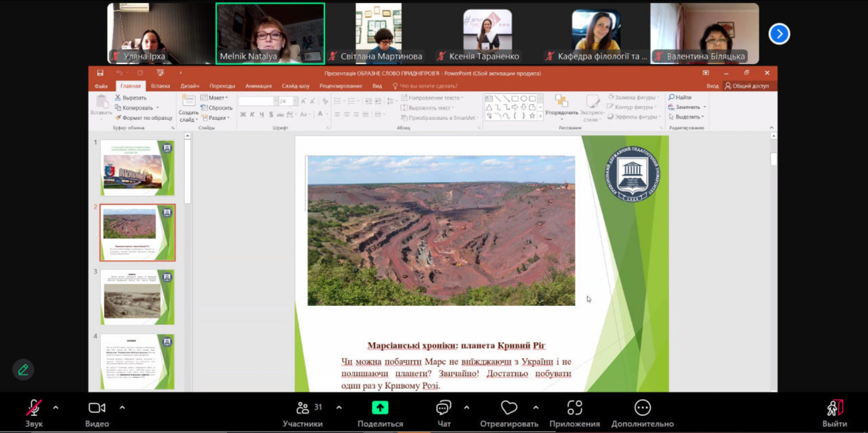The image size is (868, 433).
Task: Select slide 3 thumbnail
Action: click(x=138, y=297)
